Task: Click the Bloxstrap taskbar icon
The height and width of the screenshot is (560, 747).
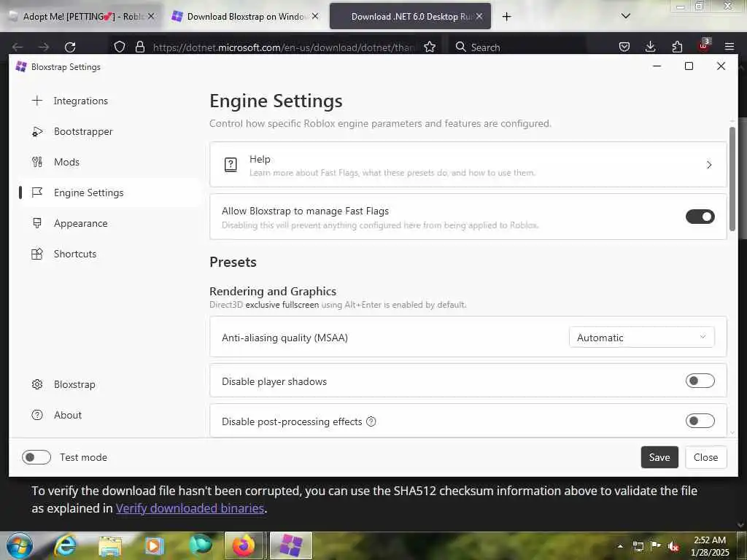Action: click(x=290, y=545)
